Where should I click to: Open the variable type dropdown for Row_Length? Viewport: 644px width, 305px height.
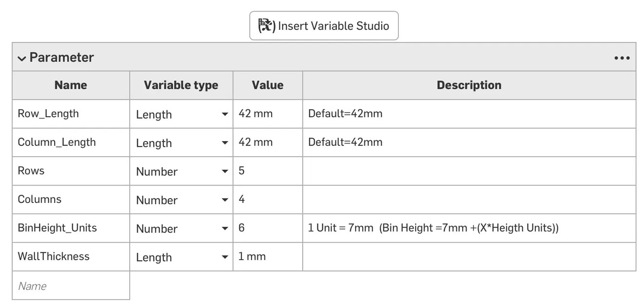point(225,114)
